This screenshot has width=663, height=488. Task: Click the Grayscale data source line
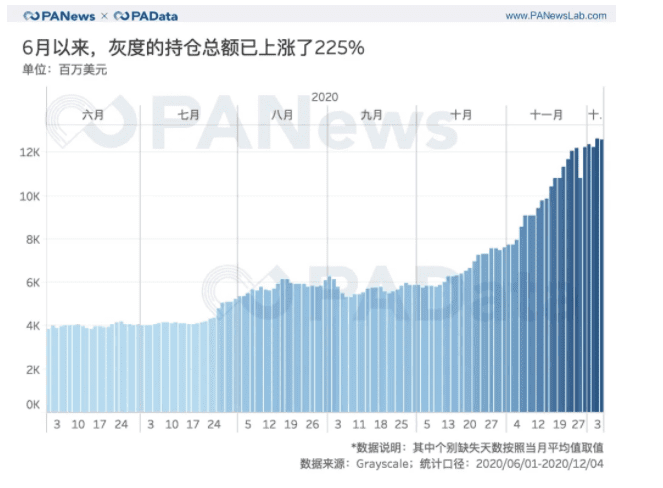coord(452,464)
